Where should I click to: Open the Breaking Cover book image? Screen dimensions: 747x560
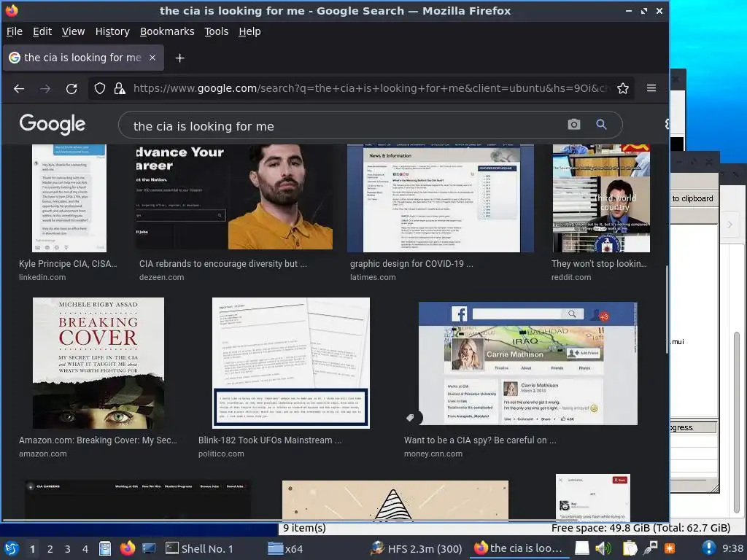pyautogui.click(x=98, y=363)
